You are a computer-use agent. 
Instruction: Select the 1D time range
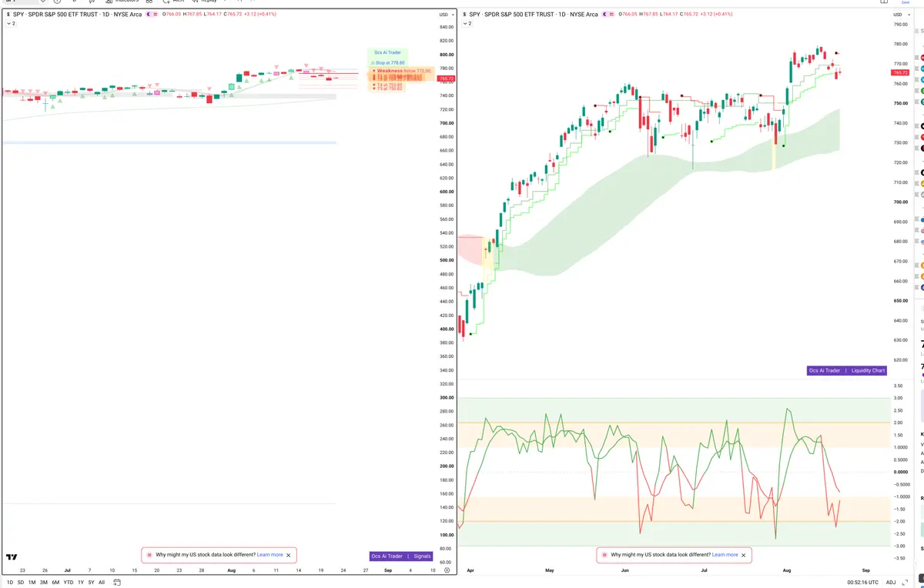point(10,583)
